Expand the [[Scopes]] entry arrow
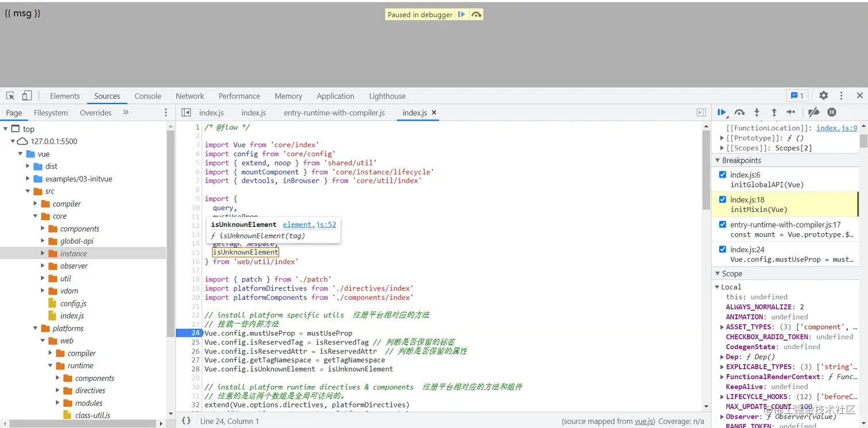The height and width of the screenshot is (428, 868). 722,148
